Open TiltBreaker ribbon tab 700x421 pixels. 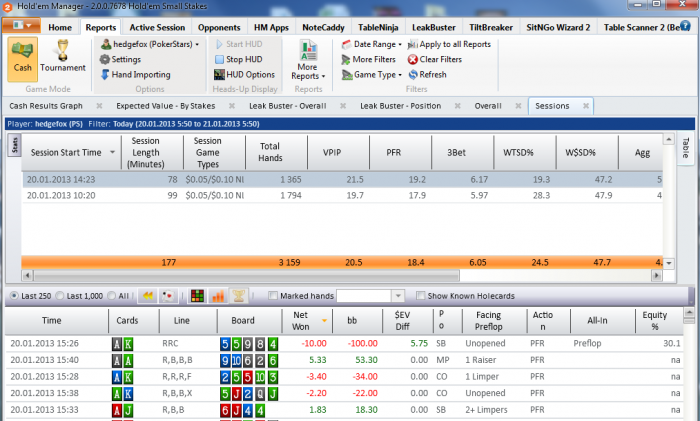[491, 27]
